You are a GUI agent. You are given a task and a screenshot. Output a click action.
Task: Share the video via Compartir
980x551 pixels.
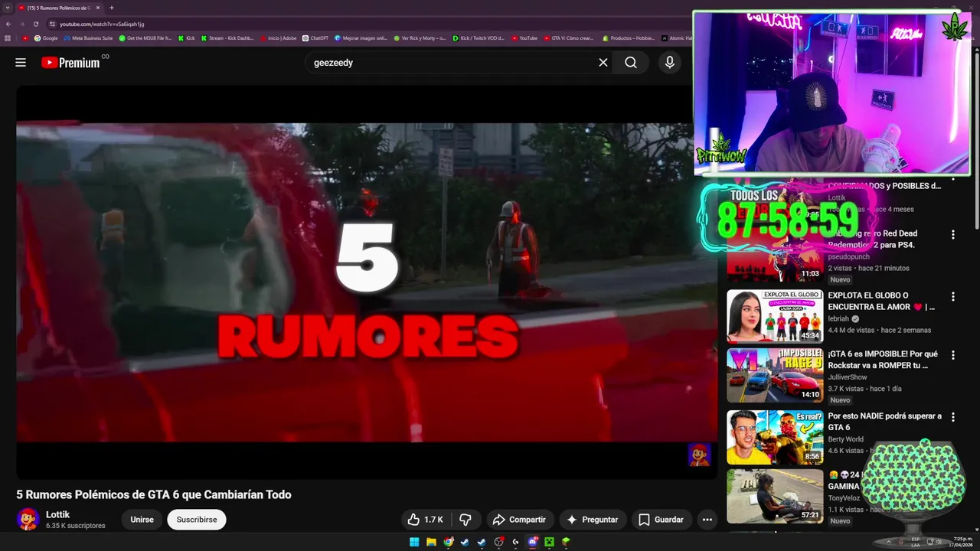click(x=519, y=520)
